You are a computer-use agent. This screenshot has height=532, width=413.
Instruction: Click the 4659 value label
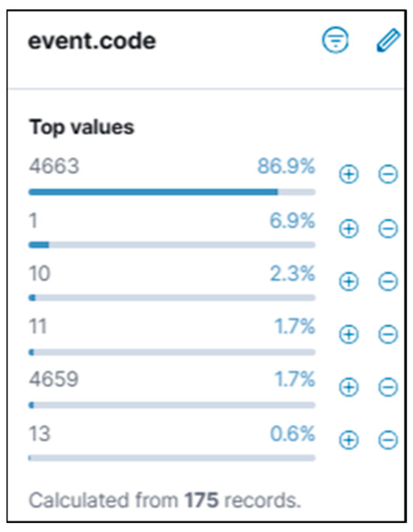point(53,379)
